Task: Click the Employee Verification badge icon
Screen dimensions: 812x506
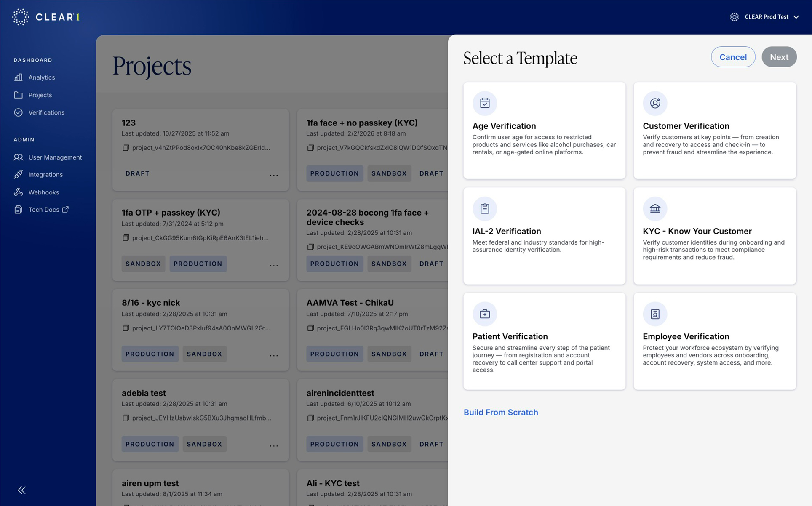Action: click(655, 314)
